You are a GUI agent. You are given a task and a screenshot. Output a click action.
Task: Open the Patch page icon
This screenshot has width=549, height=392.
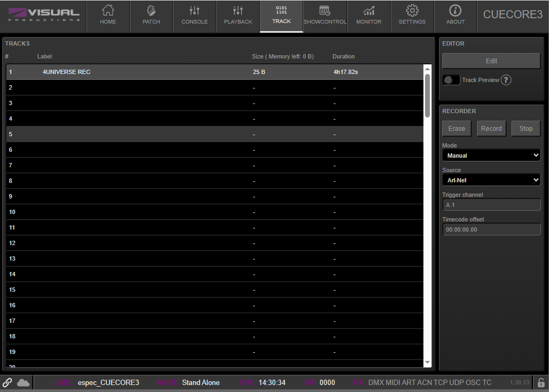tap(151, 11)
